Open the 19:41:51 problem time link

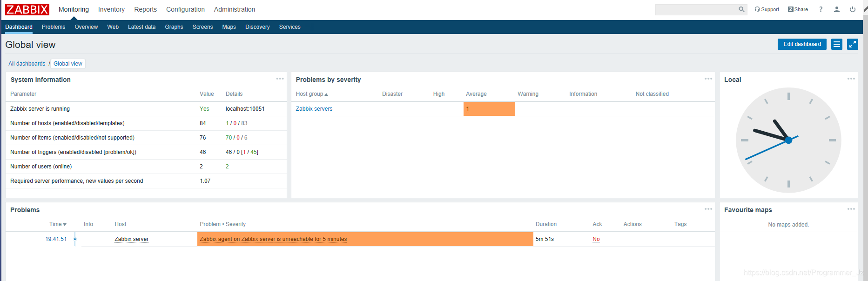[x=56, y=239]
